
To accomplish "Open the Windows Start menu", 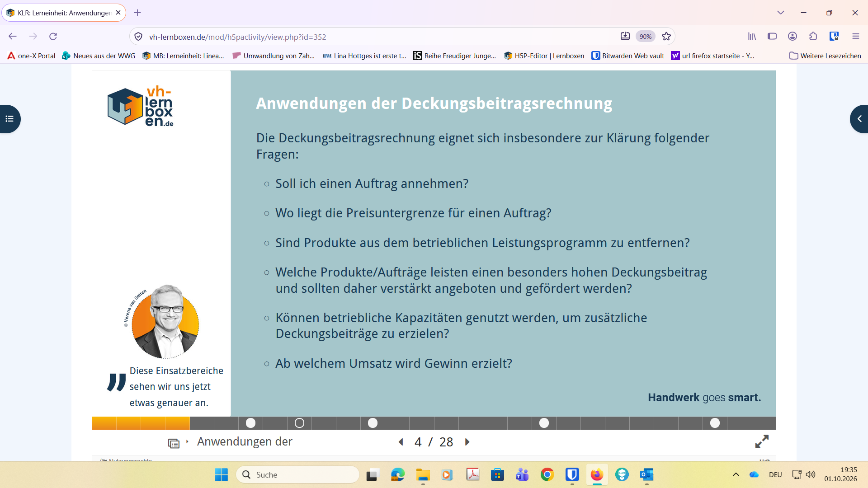I will point(221,474).
